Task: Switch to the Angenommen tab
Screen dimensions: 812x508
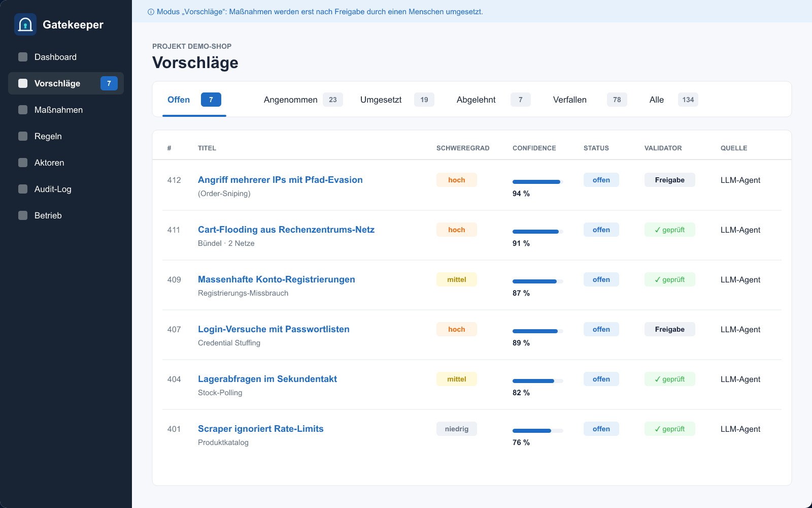Action: [x=303, y=100]
